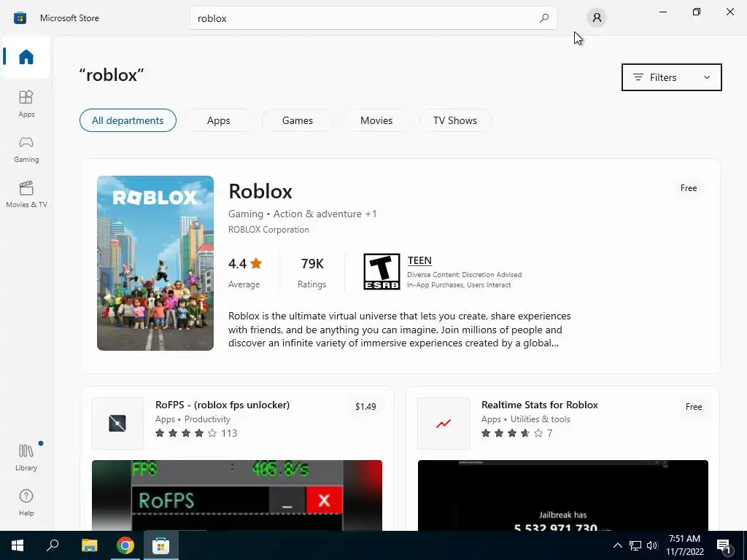Open the TEEN rating link
The width and height of the screenshot is (747, 560).
(419, 260)
